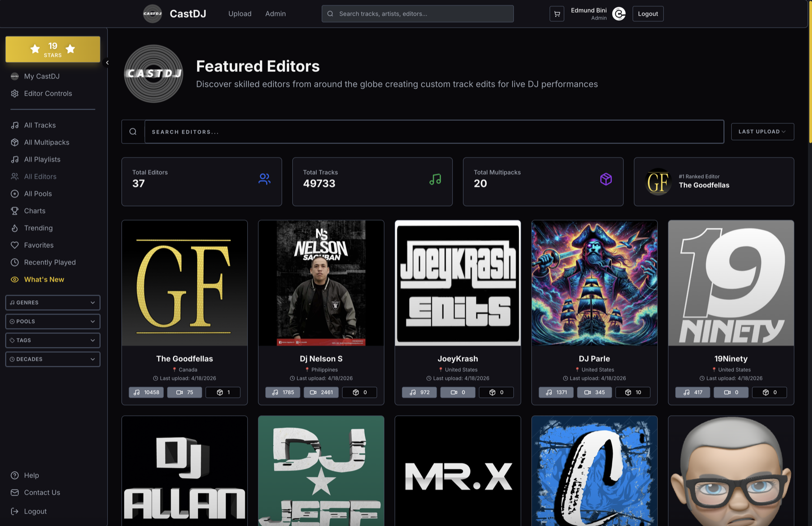
Task: Expand the POOLS filter
Action: (52, 321)
